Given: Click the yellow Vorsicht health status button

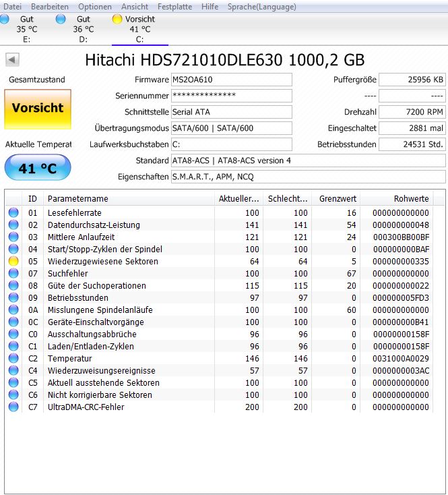Looking at the screenshot, I should (x=38, y=109).
